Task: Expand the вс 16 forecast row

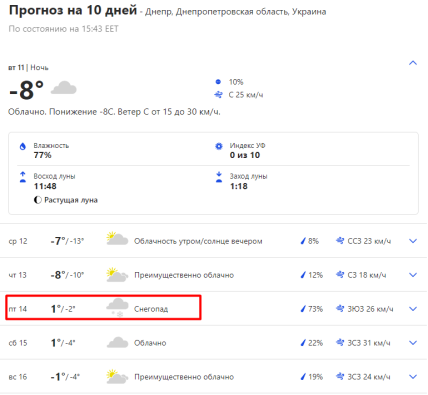Action: coord(413,377)
